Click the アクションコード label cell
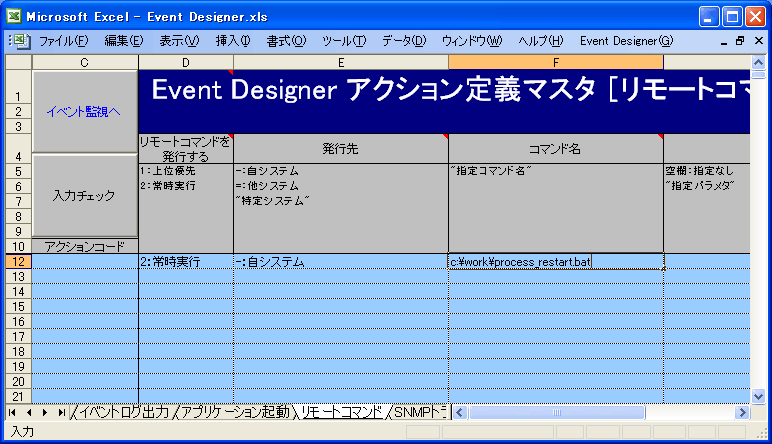The height and width of the screenshot is (444, 772). coord(85,246)
